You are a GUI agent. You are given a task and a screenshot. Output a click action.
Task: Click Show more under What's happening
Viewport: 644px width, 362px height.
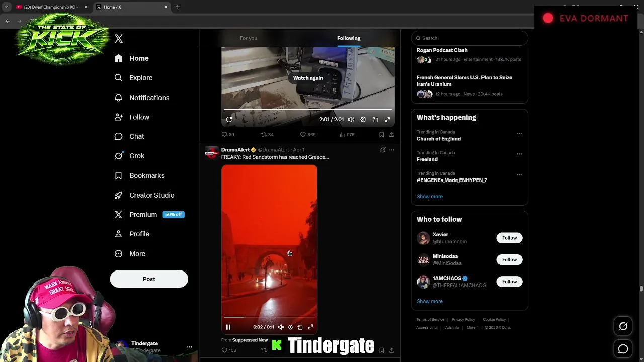coord(430,197)
